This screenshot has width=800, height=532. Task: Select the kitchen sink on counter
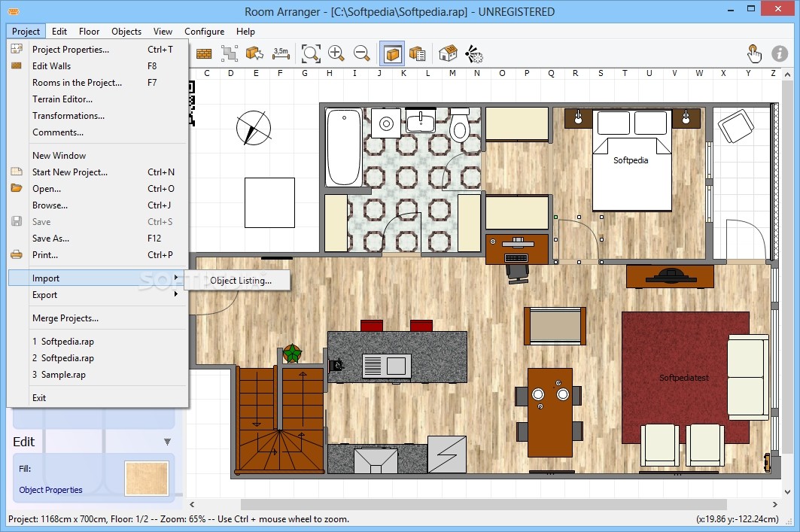386,366
